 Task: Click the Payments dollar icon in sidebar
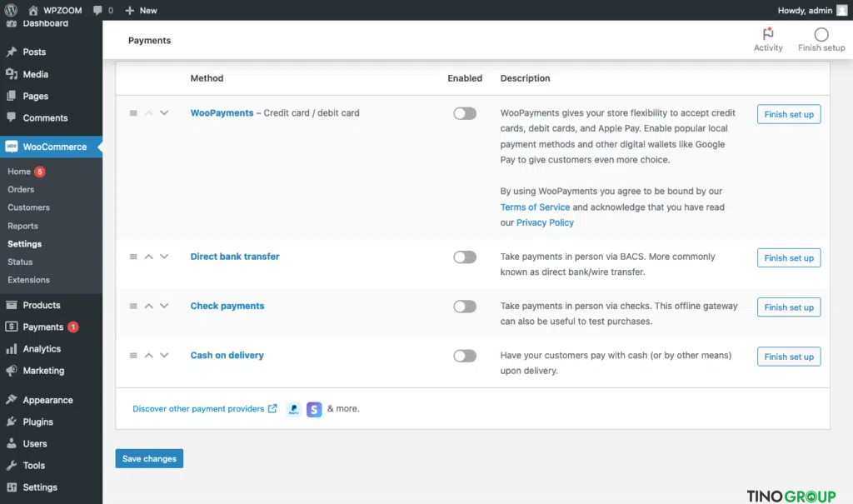(12, 327)
